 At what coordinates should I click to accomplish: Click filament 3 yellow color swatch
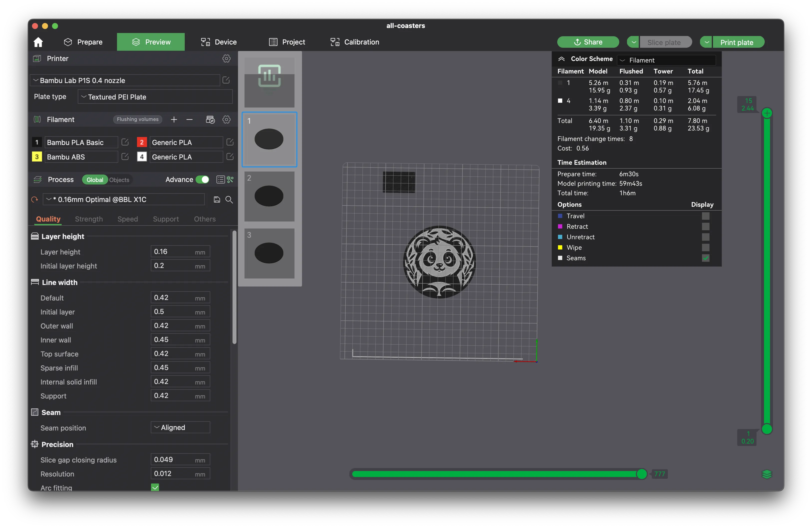pyautogui.click(x=36, y=156)
